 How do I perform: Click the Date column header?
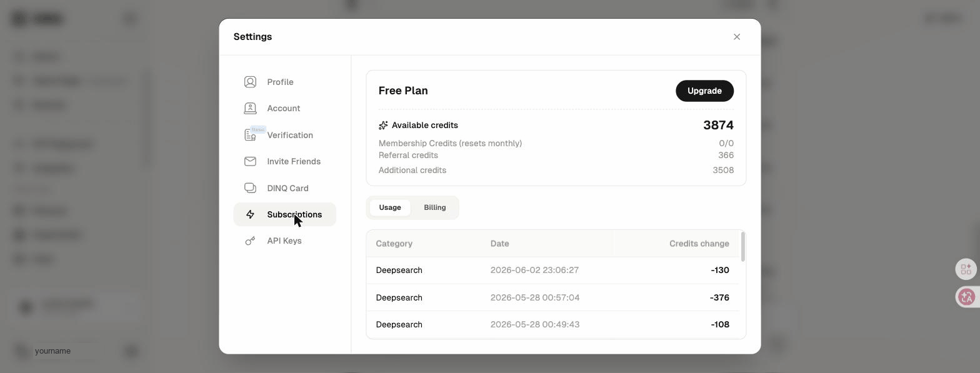[x=499, y=244]
